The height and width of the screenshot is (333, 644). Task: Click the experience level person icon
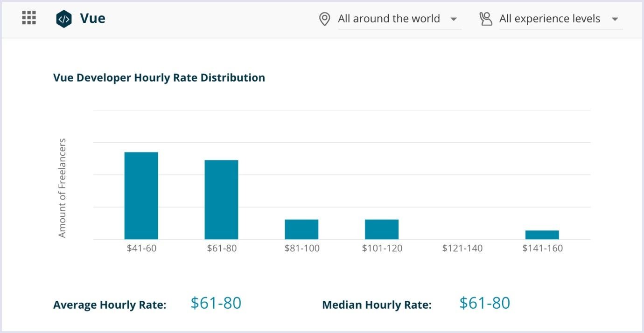click(x=486, y=19)
